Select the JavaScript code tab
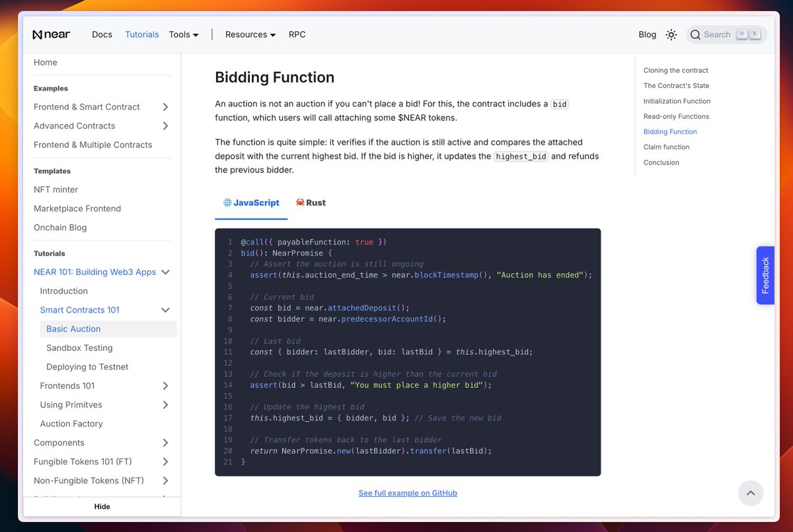 coord(251,203)
